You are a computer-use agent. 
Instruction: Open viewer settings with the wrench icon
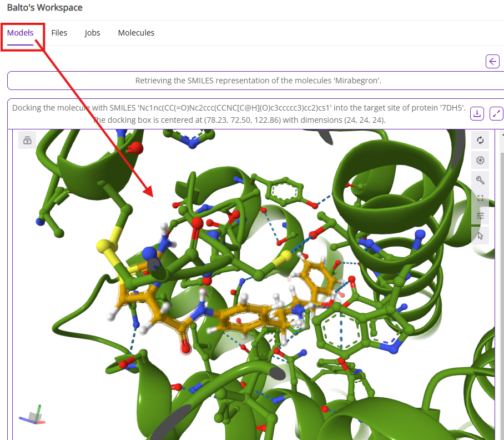point(480,179)
